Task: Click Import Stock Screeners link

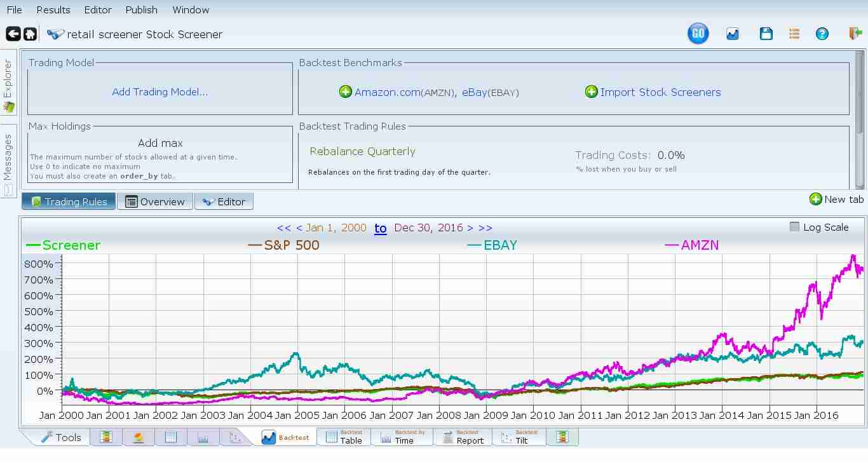Action: pyautogui.click(x=661, y=92)
